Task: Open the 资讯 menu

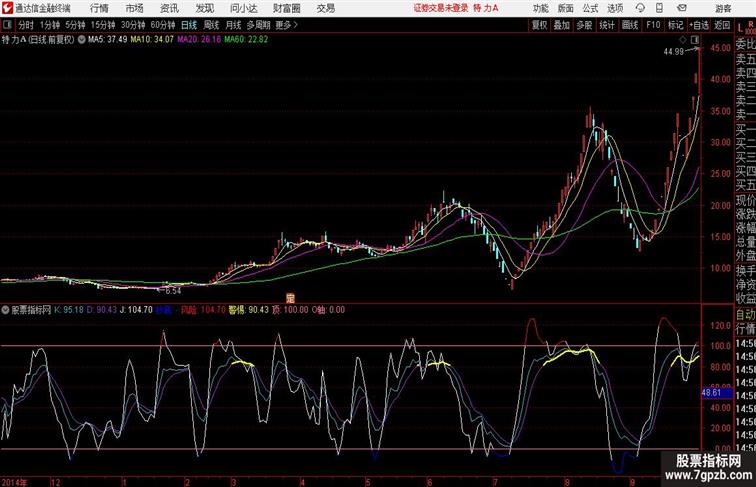Action: coord(169,8)
